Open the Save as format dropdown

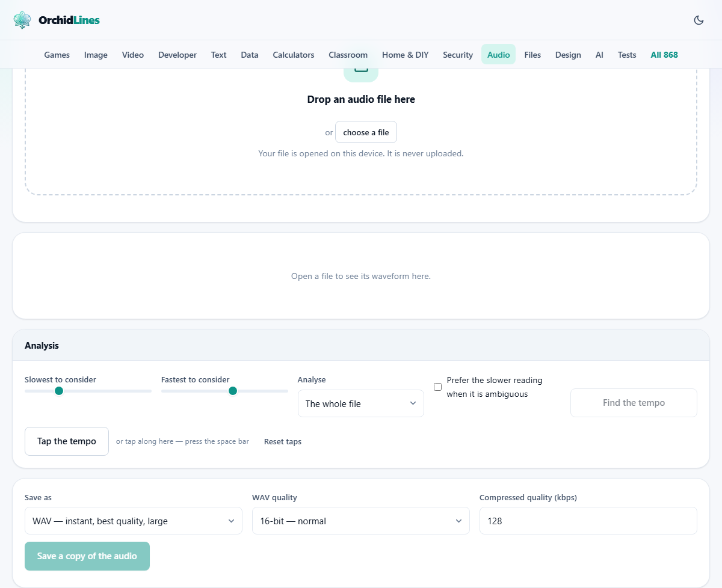(x=134, y=521)
